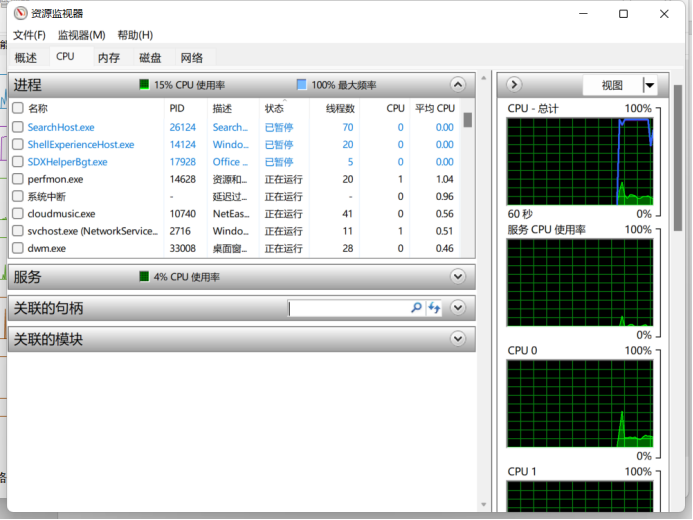Open the 文件(F) menu

pos(29,35)
